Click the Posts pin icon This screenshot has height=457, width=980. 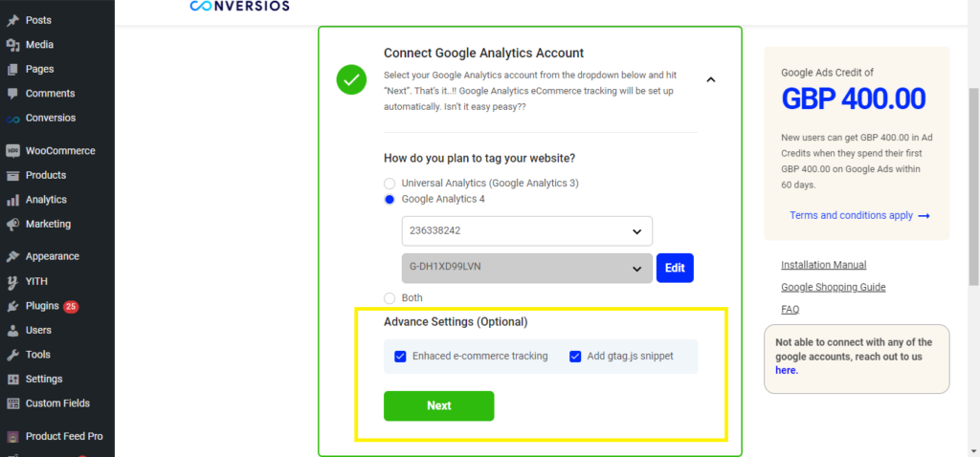[12, 21]
